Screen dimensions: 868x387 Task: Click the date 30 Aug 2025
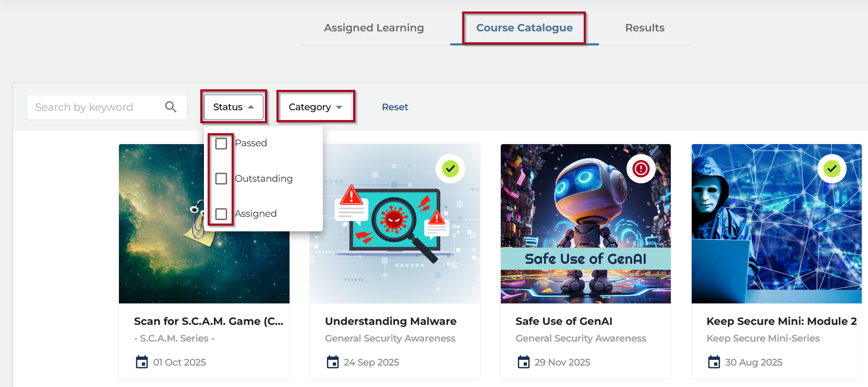pos(754,362)
